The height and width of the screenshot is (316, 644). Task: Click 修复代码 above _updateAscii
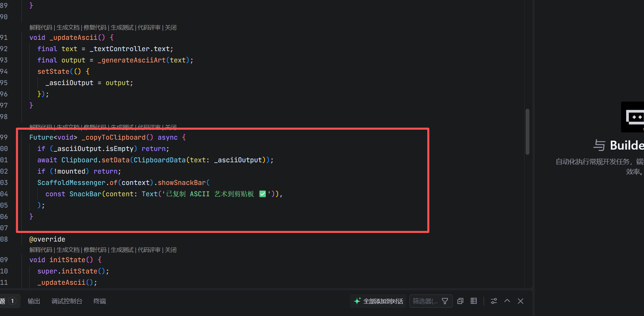tap(95, 27)
